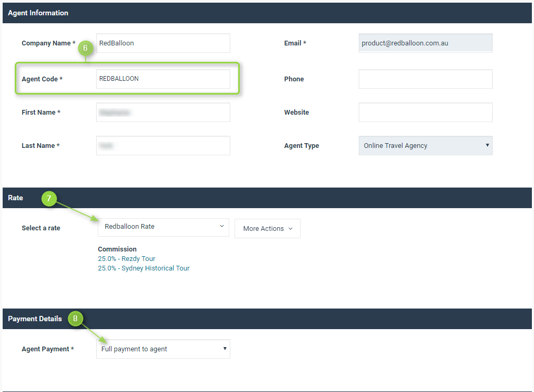
Task: Select the Rate section header text
Action: click(16, 198)
